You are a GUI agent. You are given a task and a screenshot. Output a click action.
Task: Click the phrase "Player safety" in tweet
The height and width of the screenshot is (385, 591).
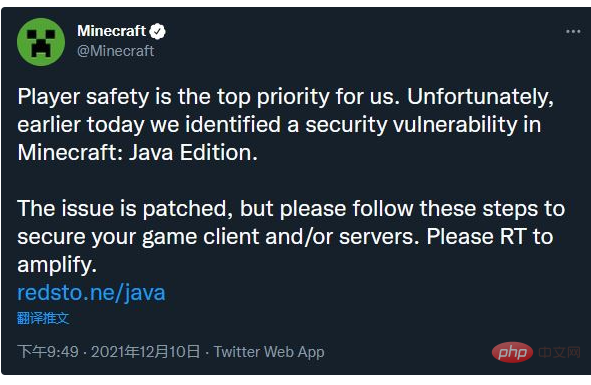click(84, 97)
